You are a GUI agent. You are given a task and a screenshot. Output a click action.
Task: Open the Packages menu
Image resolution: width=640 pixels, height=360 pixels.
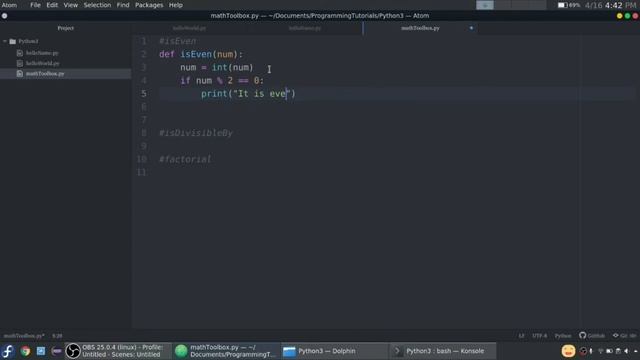(x=149, y=5)
